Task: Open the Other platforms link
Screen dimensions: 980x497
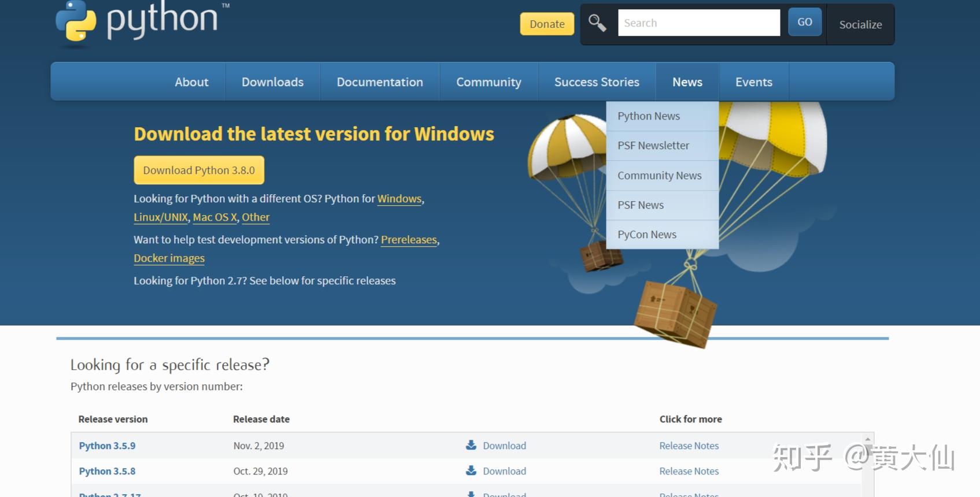Action: coord(256,217)
